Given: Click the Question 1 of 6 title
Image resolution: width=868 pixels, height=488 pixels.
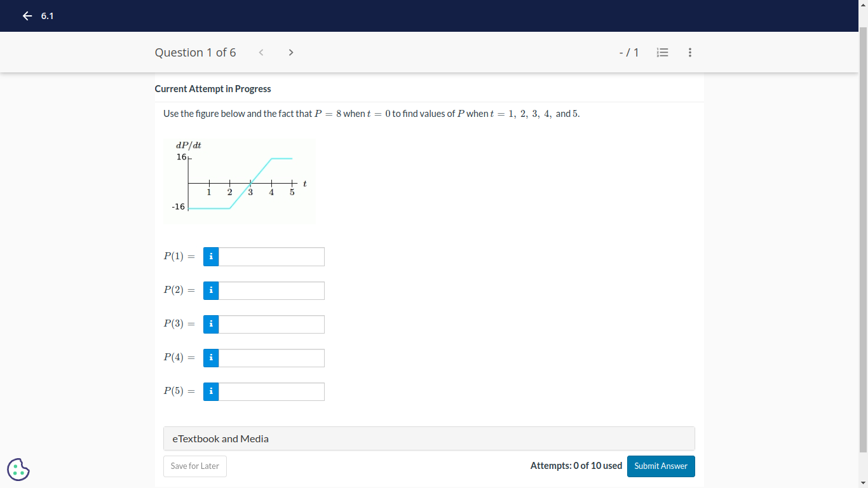Looking at the screenshot, I should click(x=195, y=52).
